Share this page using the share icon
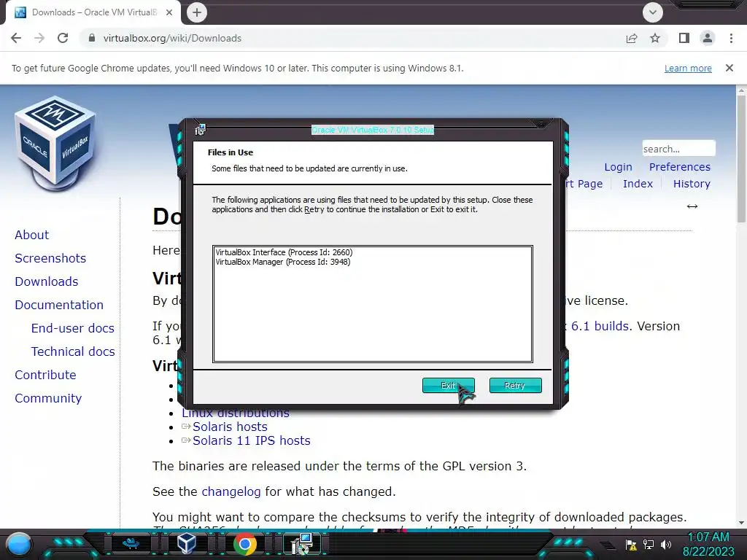This screenshot has height=560, width=747. (x=632, y=38)
